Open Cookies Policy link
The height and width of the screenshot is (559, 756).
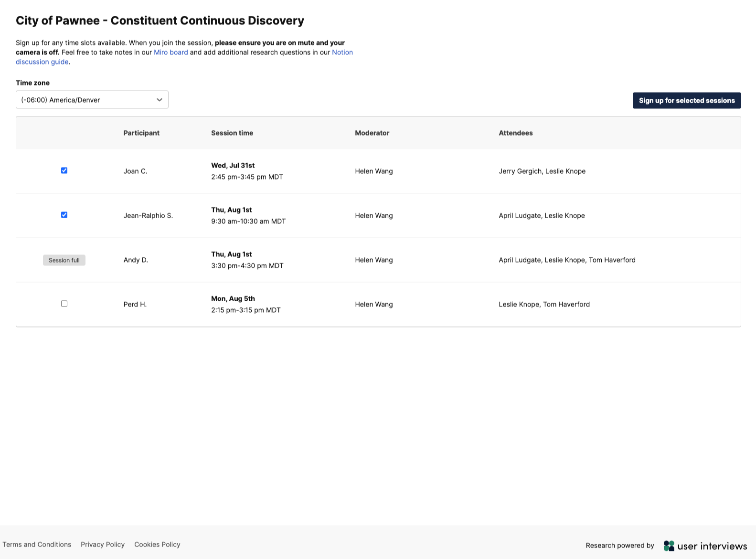[x=157, y=544]
